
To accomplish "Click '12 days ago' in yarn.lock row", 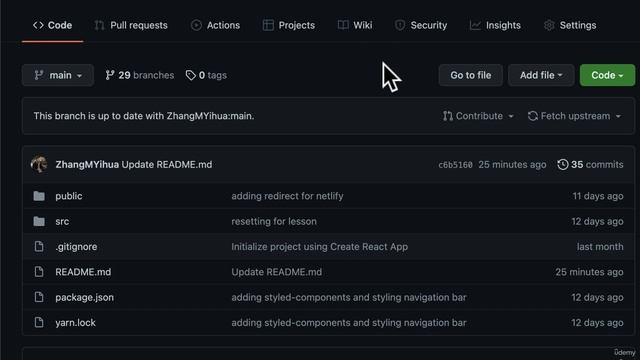I will (x=597, y=322).
